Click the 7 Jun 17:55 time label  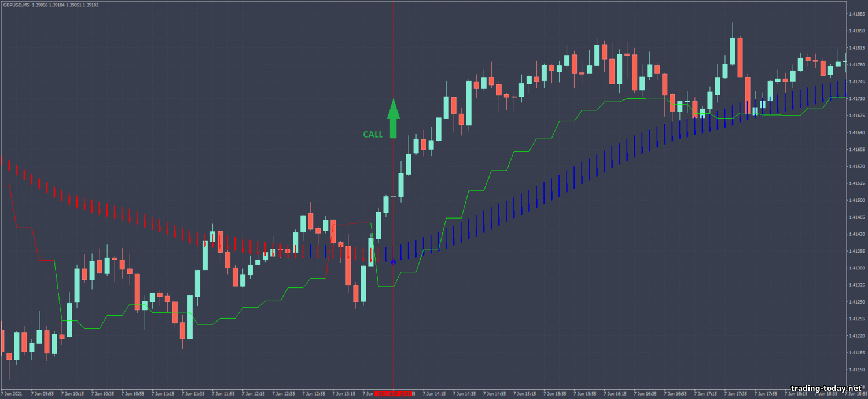(x=765, y=394)
